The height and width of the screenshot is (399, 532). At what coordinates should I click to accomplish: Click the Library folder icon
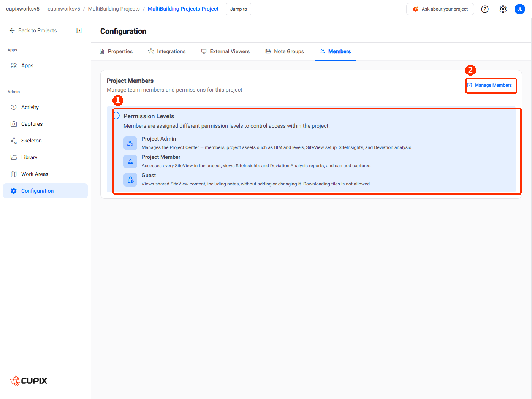click(x=14, y=157)
